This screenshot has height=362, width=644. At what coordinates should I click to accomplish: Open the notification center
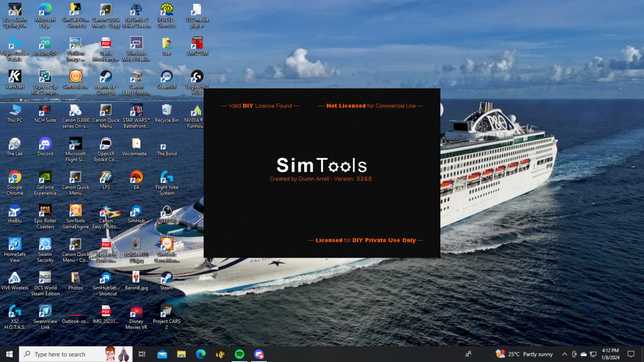tap(631, 354)
